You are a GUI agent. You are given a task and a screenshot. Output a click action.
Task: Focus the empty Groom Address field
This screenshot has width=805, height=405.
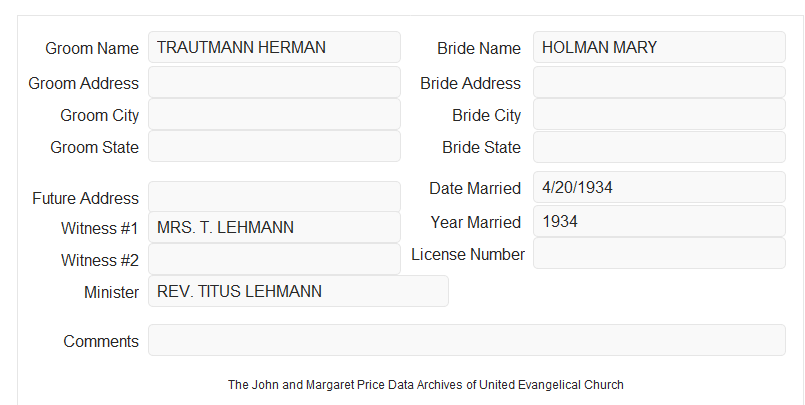274,82
